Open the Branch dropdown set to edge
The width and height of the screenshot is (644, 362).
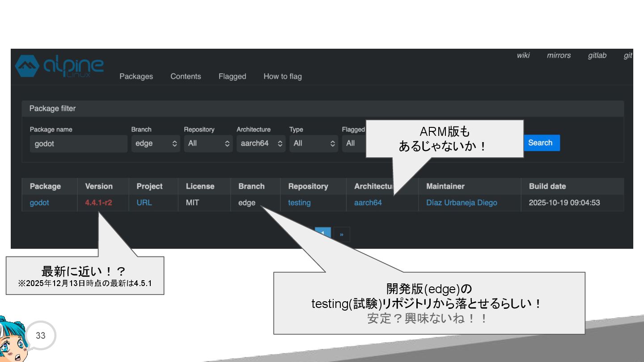pyautogui.click(x=156, y=143)
